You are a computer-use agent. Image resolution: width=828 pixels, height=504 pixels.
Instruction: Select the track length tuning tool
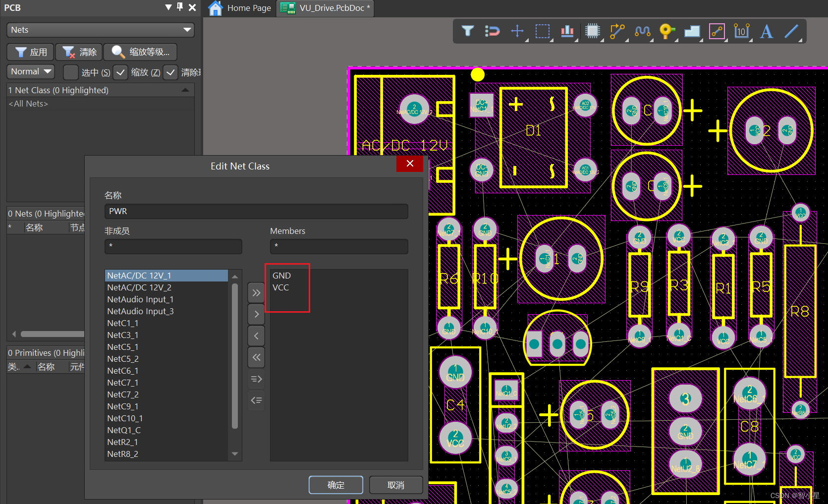[x=643, y=31]
